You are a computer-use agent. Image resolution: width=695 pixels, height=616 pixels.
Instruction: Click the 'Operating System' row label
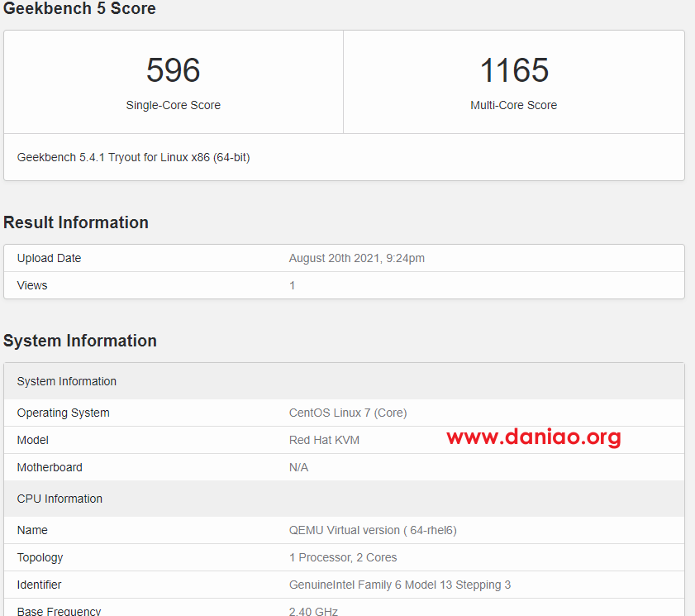pyautogui.click(x=64, y=413)
